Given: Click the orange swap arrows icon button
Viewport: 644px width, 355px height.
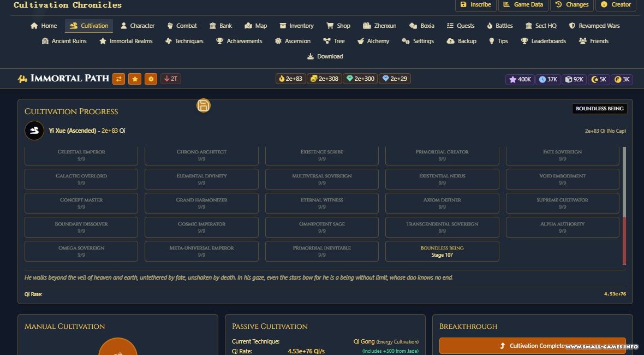Looking at the screenshot, I should (x=118, y=79).
